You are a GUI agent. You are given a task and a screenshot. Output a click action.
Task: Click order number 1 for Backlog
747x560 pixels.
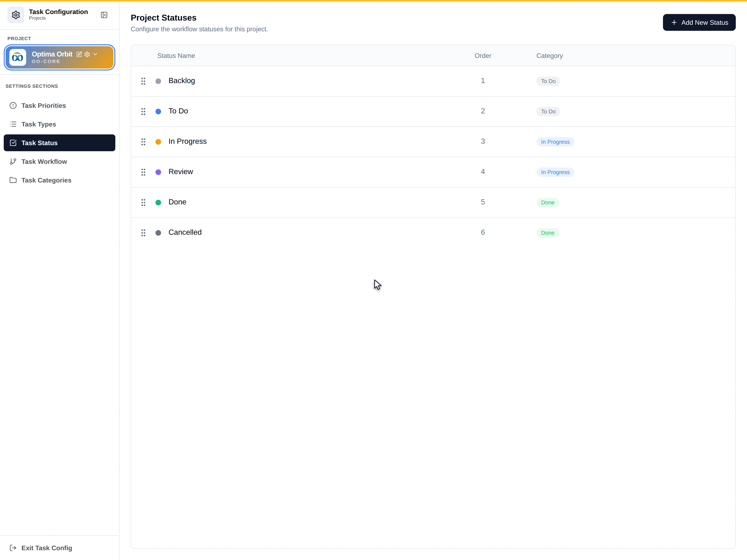(x=483, y=81)
